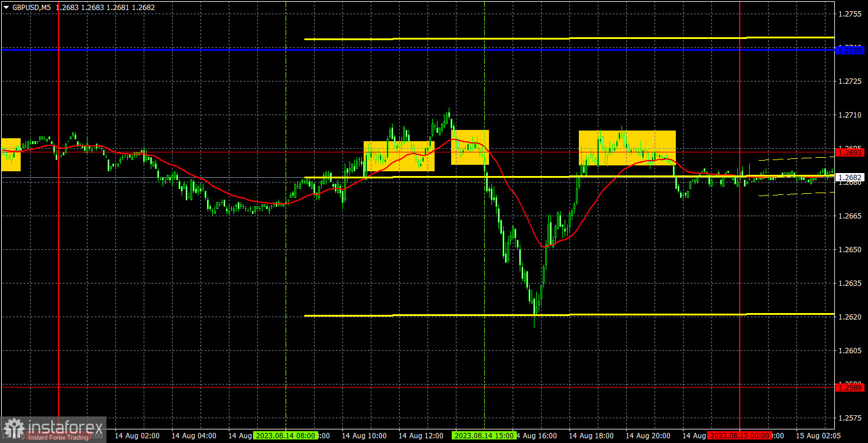Click the 14 Aug 04:00 time axis label
Image resolution: width=868 pixels, height=443 pixels.
[194, 435]
